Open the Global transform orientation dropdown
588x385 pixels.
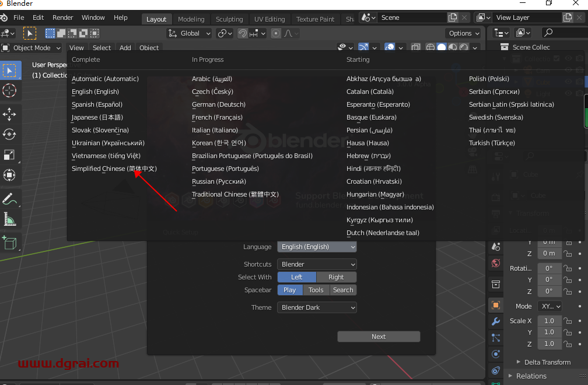coord(189,33)
